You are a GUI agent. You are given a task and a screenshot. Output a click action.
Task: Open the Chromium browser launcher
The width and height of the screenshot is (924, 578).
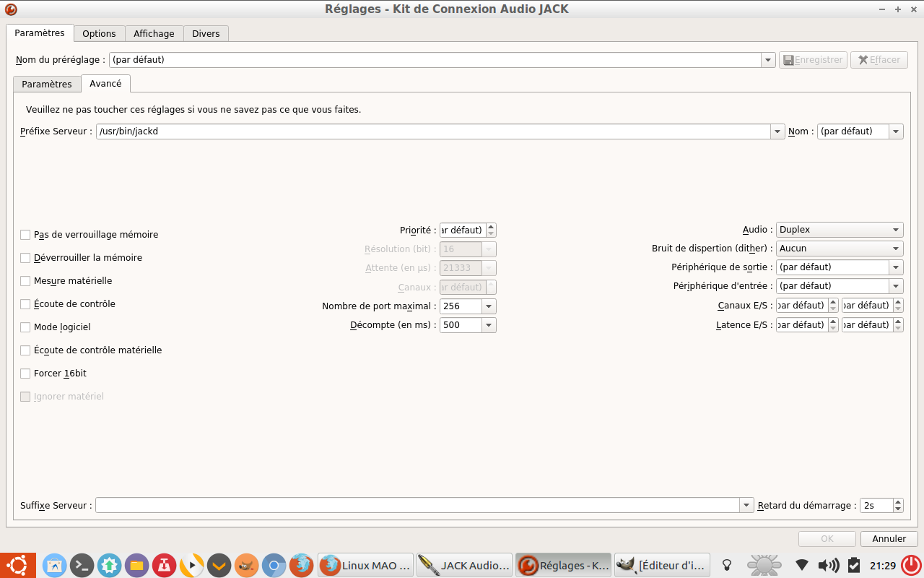[x=274, y=565]
